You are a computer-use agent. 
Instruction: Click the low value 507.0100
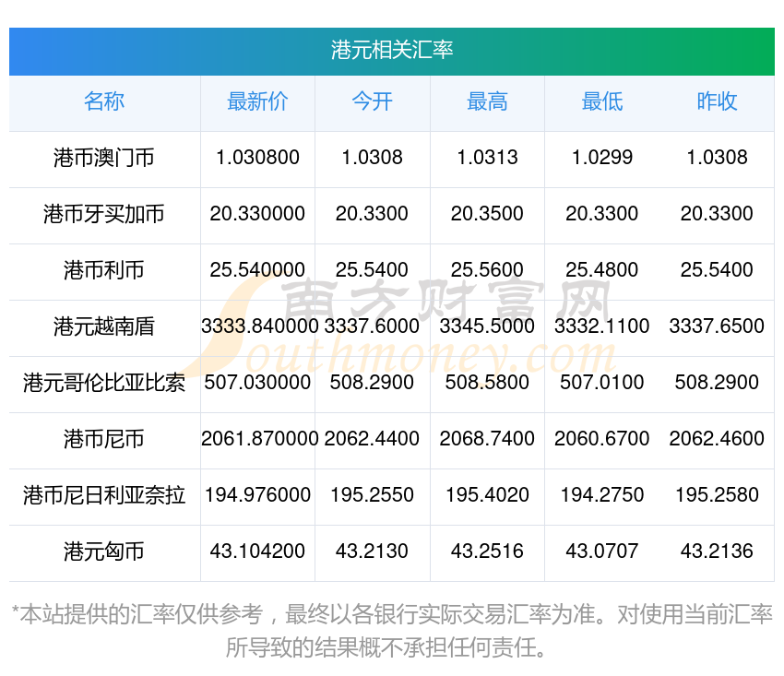tap(602, 383)
